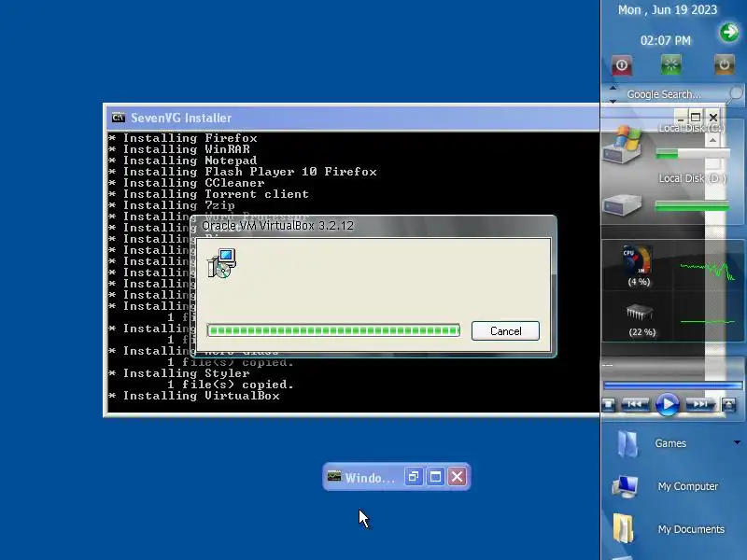Viewport: 747px width, 560px height.
Task: Click the Mon, Jun 19 2023 date
Action: 668,10
